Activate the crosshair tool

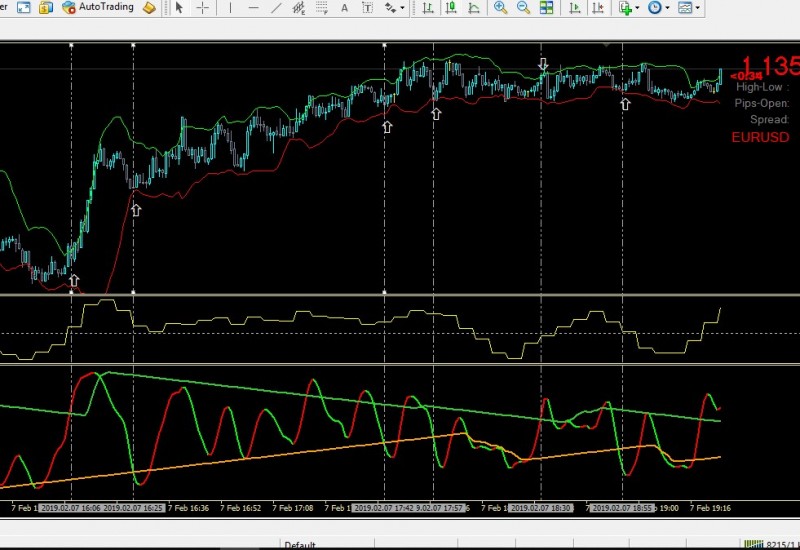[203, 8]
